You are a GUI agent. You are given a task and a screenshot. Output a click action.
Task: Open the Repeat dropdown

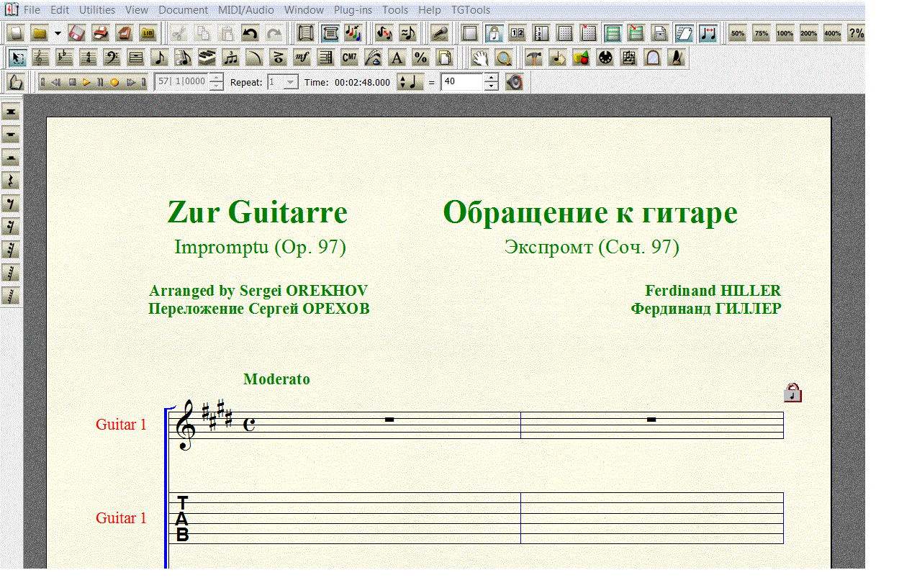click(290, 82)
